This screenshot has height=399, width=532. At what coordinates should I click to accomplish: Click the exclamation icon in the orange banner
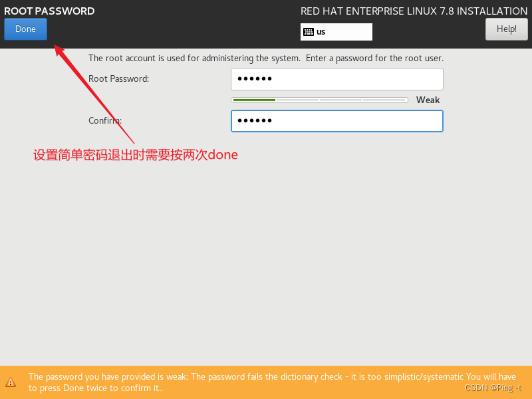coord(11,382)
